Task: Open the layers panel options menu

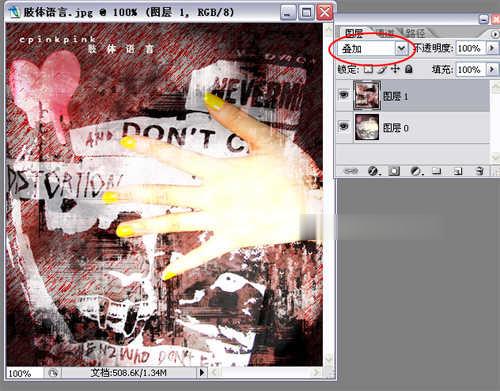Action: pyautogui.click(x=495, y=34)
